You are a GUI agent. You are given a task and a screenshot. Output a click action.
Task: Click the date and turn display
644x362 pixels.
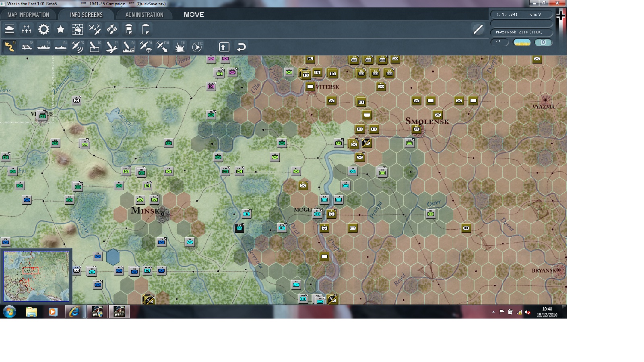[x=521, y=14]
